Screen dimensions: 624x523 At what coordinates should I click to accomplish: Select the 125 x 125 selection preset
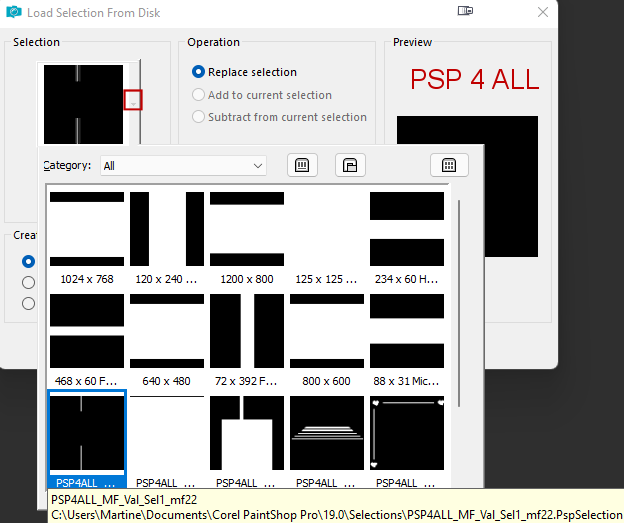(x=327, y=229)
